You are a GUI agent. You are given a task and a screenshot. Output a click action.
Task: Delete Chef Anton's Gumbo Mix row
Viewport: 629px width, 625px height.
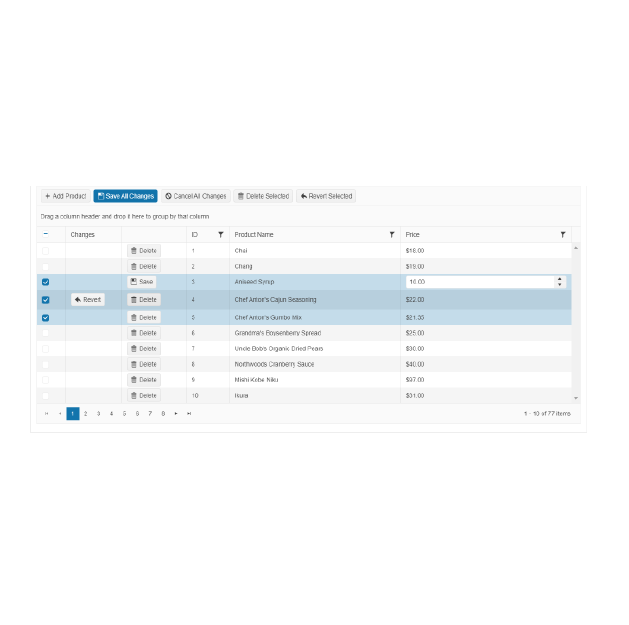point(144,317)
